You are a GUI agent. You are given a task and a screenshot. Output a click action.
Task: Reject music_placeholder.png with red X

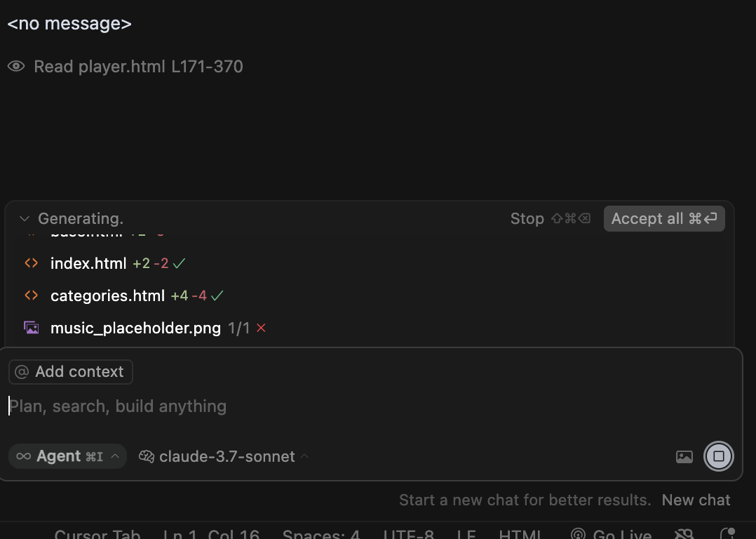262,328
